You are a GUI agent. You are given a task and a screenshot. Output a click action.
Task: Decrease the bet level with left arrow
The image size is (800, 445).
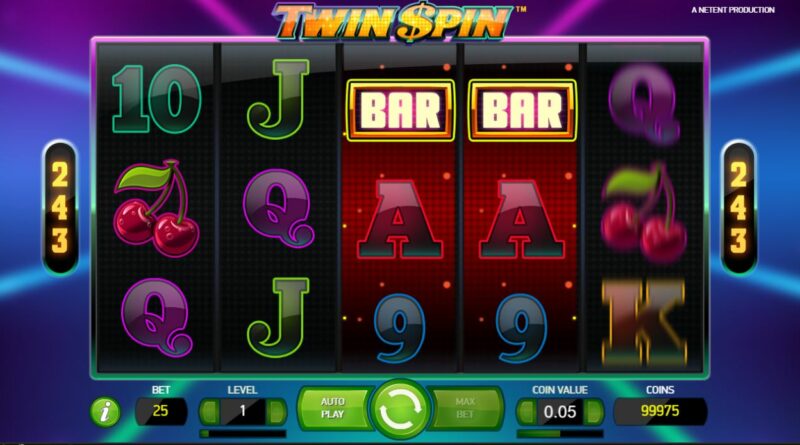(x=209, y=411)
